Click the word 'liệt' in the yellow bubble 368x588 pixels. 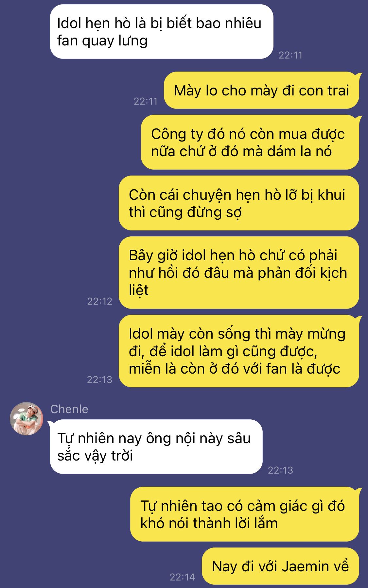[139, 290]
